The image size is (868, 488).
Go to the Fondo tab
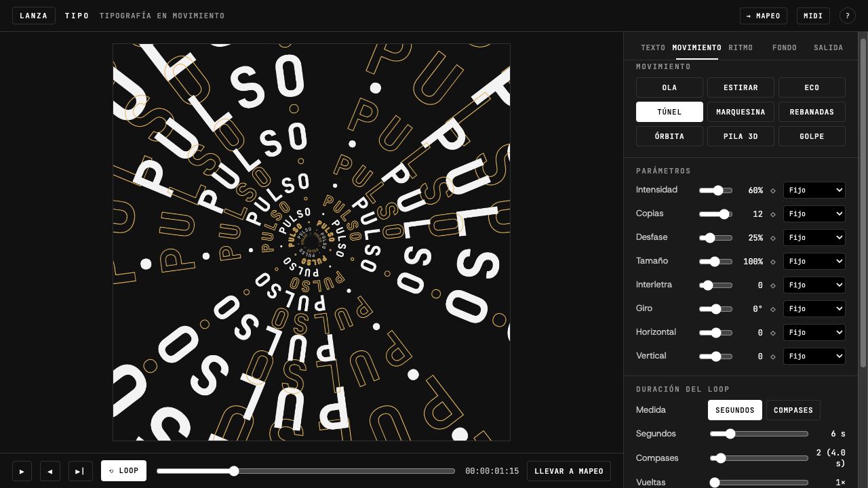785,47
